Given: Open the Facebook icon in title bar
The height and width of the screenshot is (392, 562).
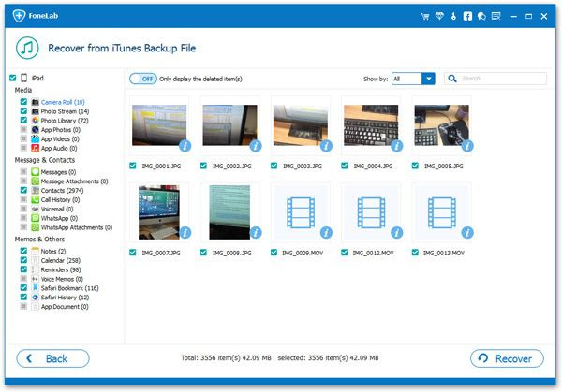Looking at the screenshot, I should (467, 16).
